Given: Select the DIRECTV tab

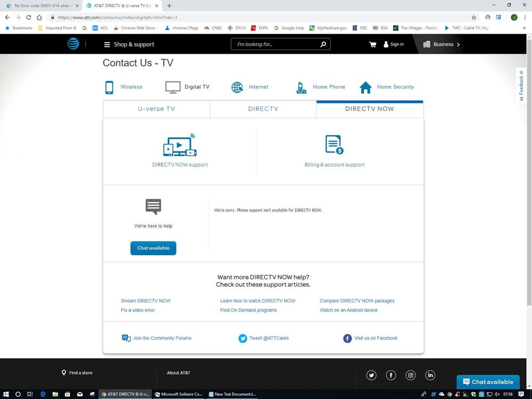Looking at the screenshot, I should coord(263,109).
